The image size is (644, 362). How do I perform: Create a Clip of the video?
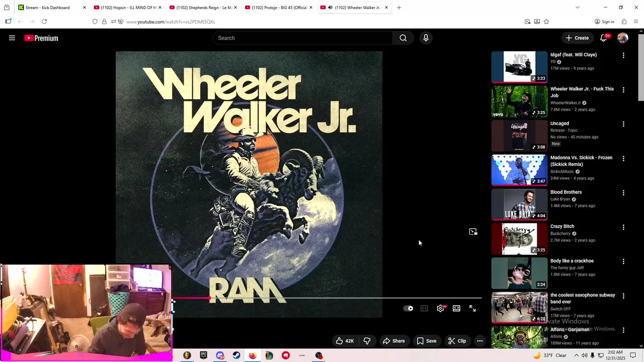click(457, 341)
